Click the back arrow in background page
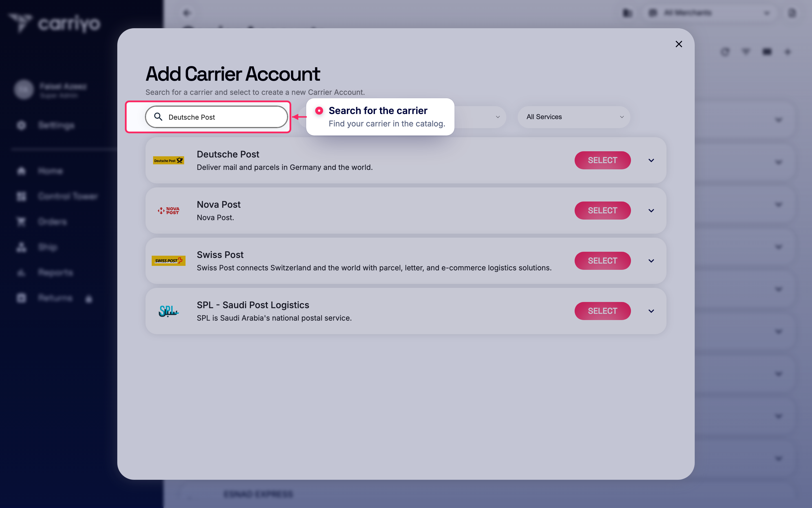812x508 pixels. pos(187,13)
